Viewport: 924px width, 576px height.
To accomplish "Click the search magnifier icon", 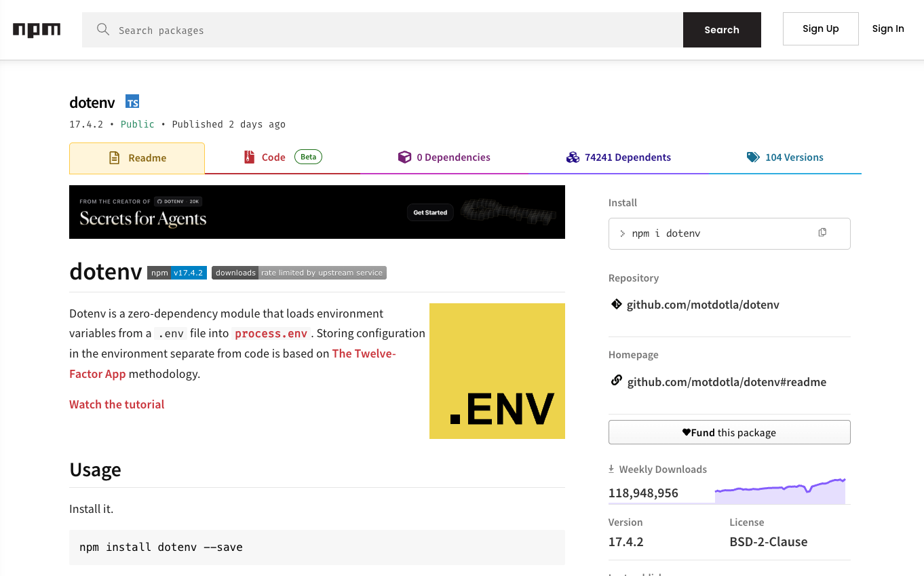I will pos(103,30).
